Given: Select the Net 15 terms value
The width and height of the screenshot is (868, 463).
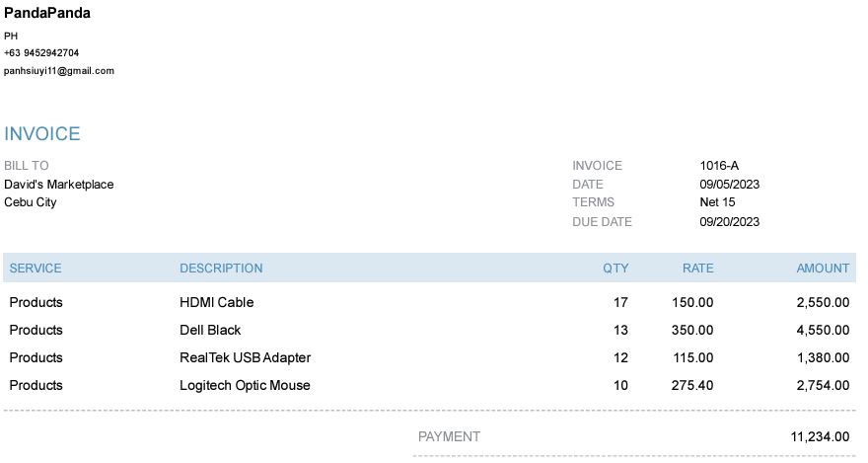Looking at the screenshot, I should 718,202.
